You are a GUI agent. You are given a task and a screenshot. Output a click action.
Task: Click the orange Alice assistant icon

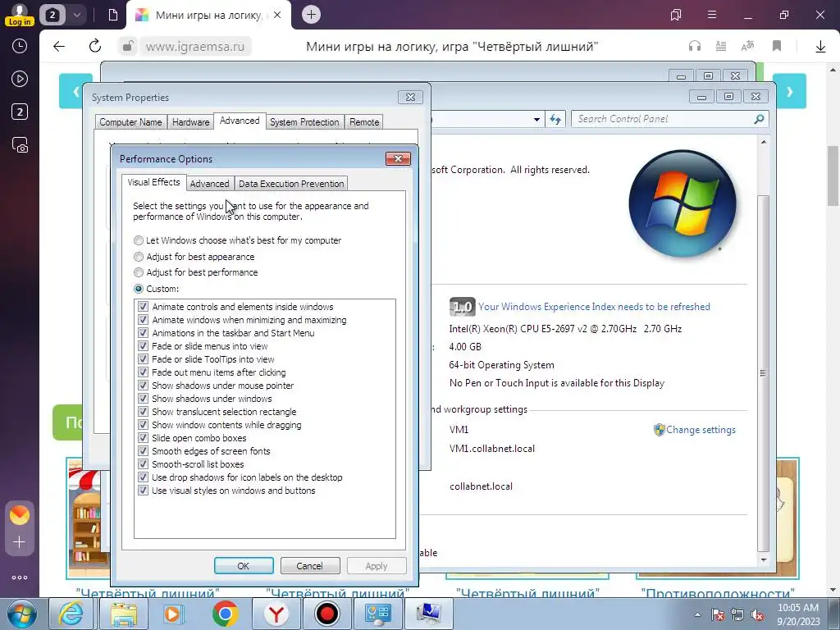tap(20, 515)
